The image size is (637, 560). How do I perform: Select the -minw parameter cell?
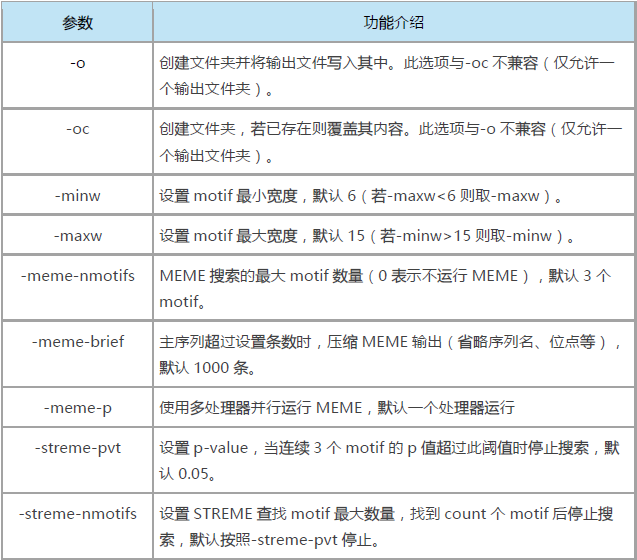point(77,196)
